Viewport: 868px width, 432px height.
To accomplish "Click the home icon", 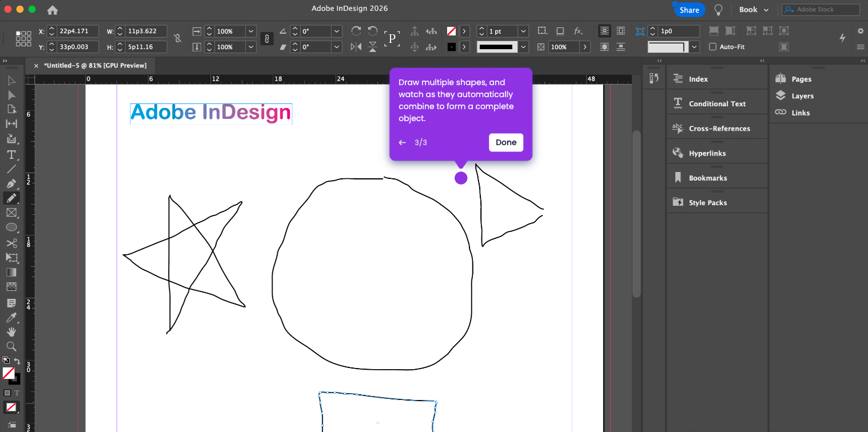I will pos(52,10).
